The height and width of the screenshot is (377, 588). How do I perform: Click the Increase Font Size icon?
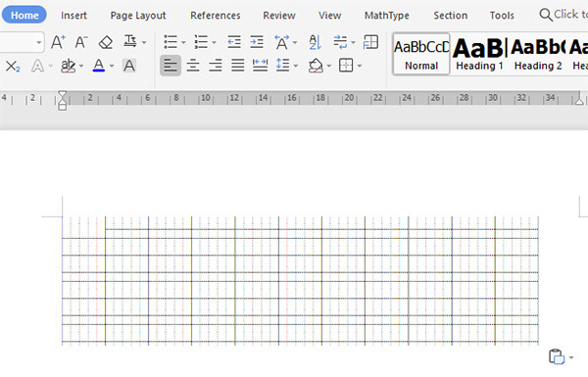pyautogui.click(x=58, y=42)
